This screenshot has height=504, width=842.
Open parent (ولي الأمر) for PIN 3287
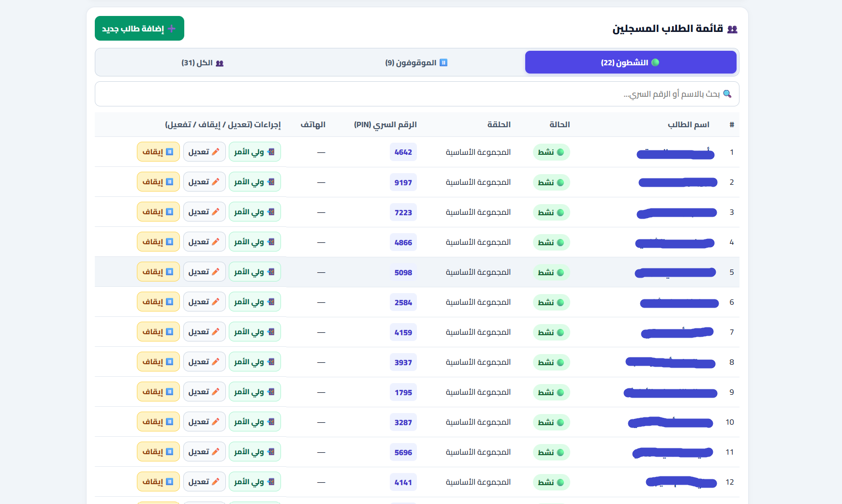[x=254, y=422]
